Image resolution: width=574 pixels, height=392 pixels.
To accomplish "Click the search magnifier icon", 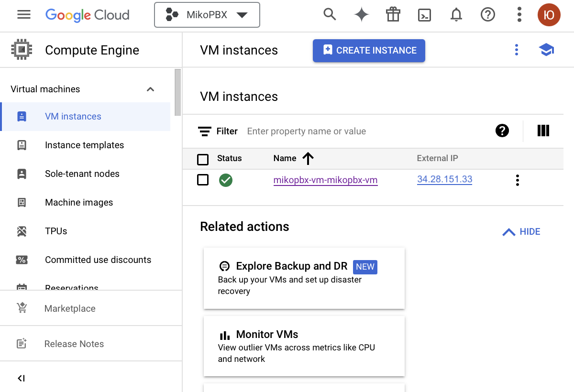I will 330,15.
